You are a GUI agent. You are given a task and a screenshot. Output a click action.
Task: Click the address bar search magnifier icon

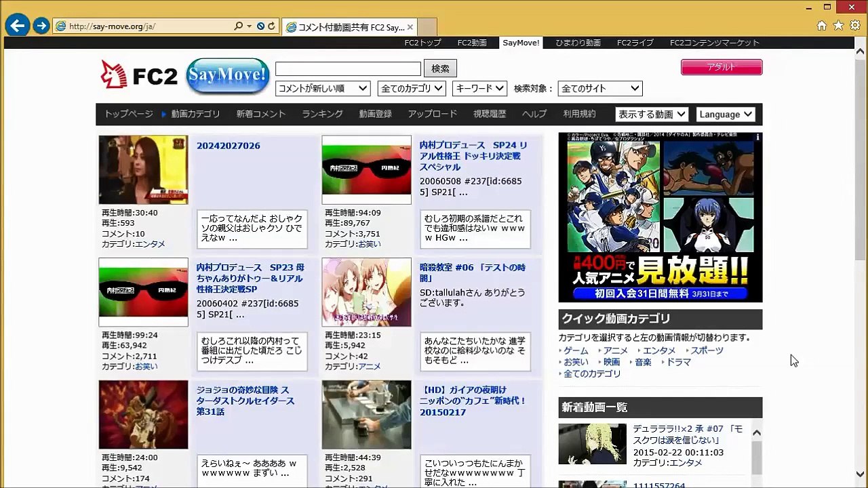238,26
